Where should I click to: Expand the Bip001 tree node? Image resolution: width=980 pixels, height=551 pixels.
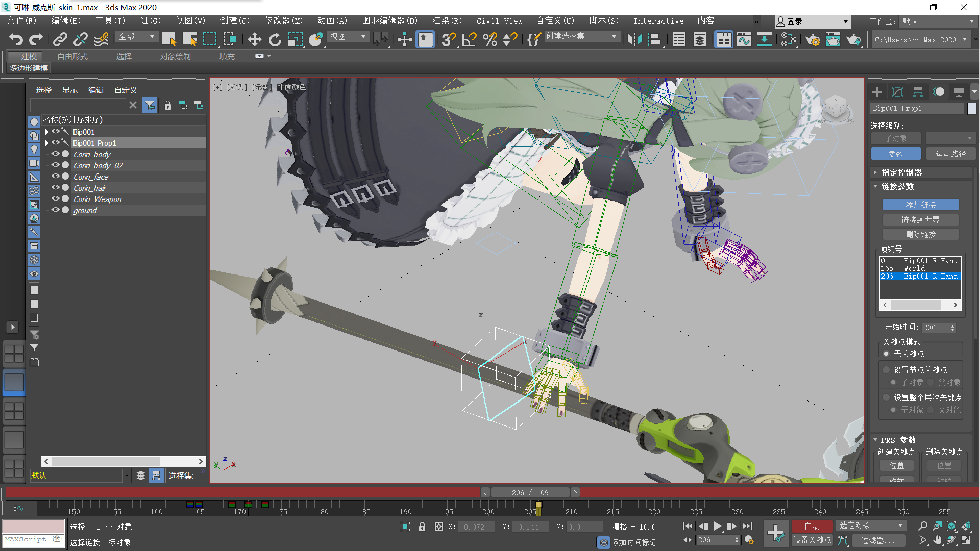(46, 132)
